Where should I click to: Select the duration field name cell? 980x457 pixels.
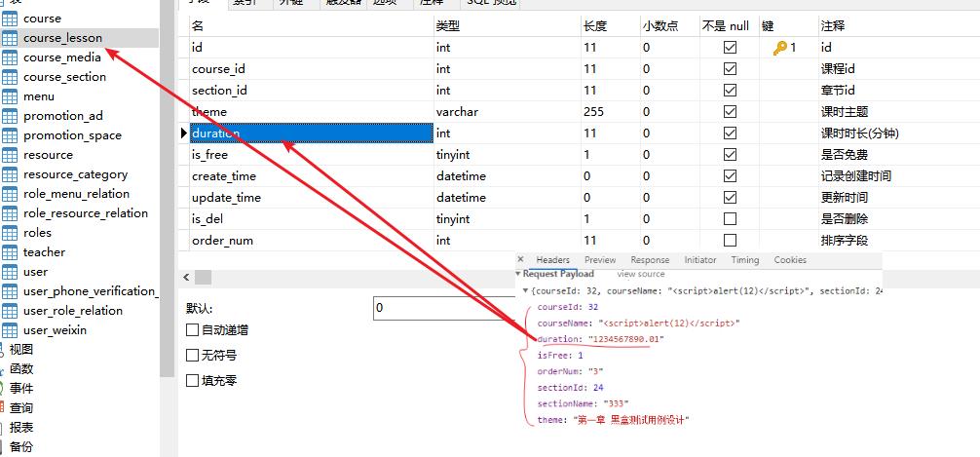[312, 133]
